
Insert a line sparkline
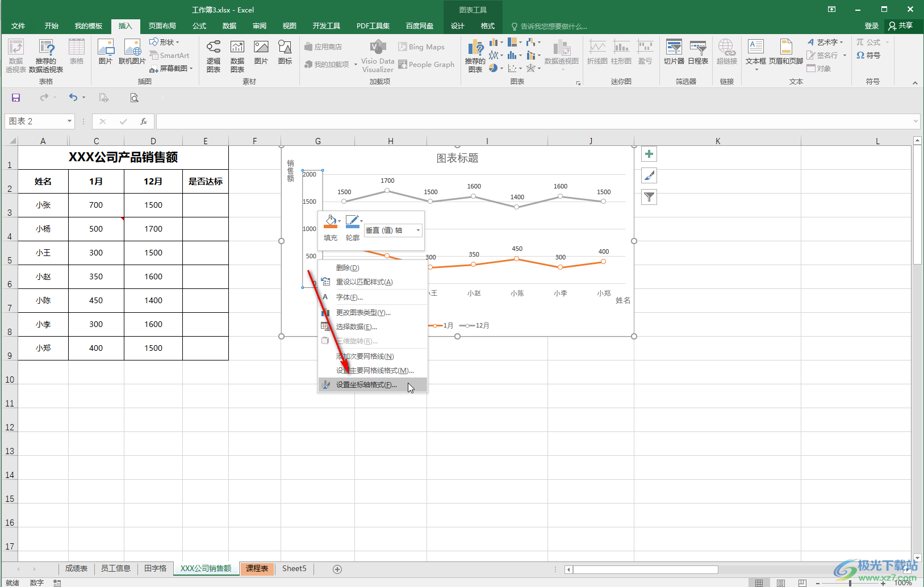pos(597,52)
